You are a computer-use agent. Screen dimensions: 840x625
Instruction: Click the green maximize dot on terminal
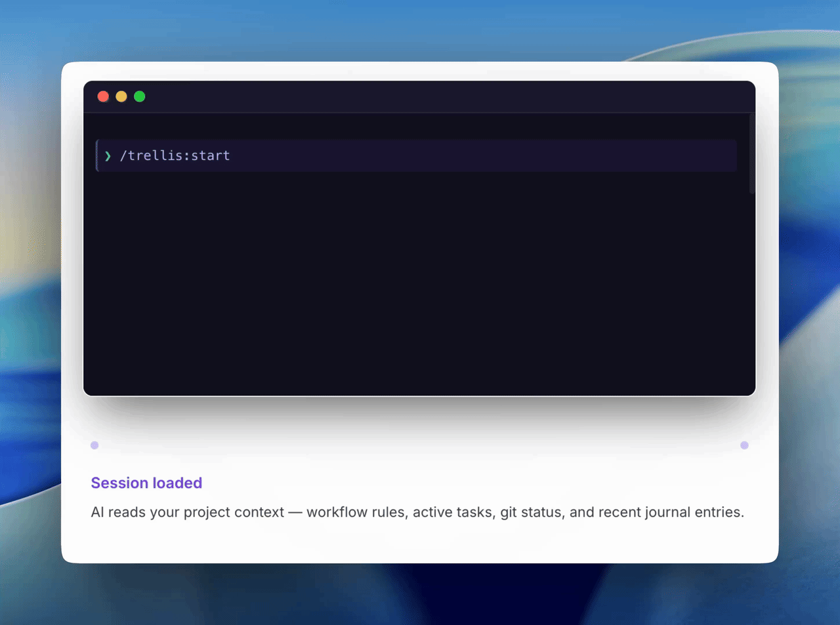pyautogui.click(x=140, y=96)
